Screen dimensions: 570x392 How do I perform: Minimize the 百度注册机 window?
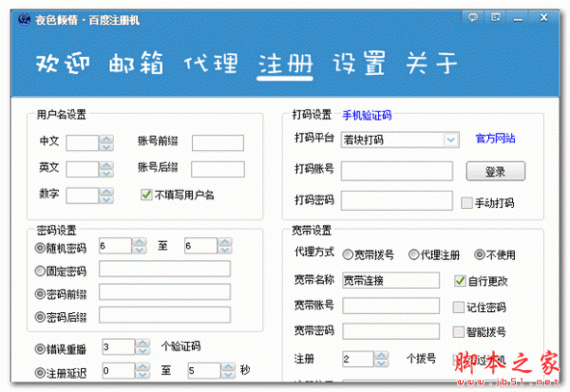coord(518,17)
